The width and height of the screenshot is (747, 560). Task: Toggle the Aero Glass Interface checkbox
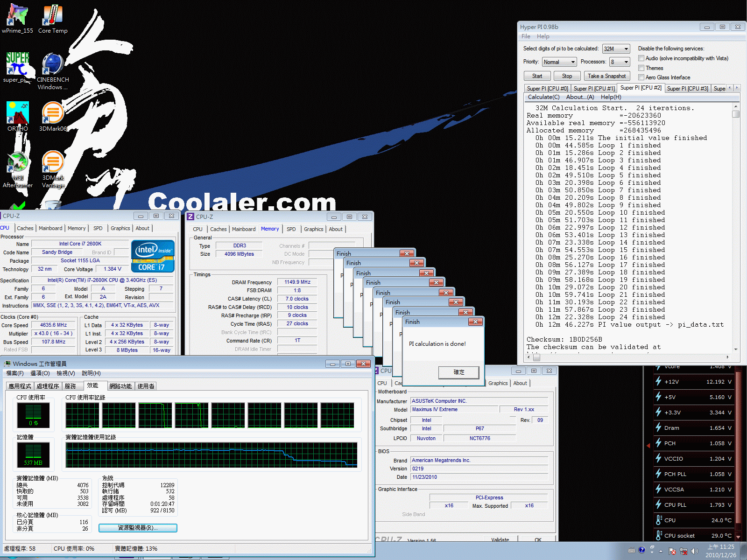click(x=641, y=77)
